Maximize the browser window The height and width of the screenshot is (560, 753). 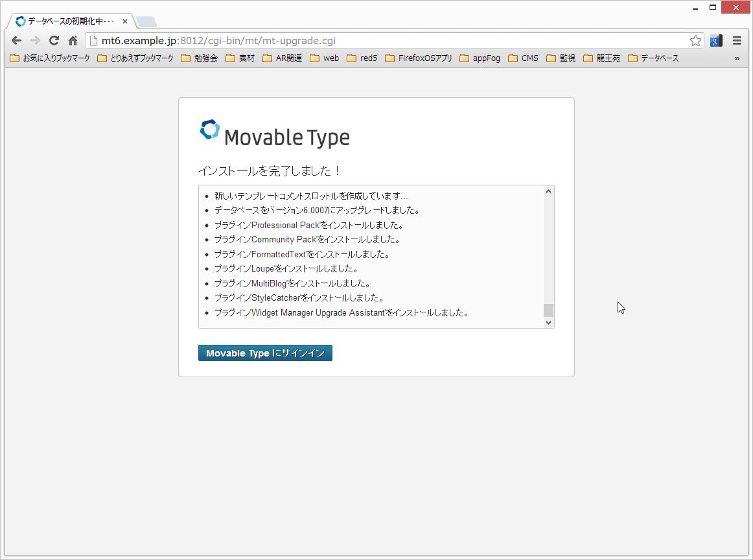[x=713, y=7]
